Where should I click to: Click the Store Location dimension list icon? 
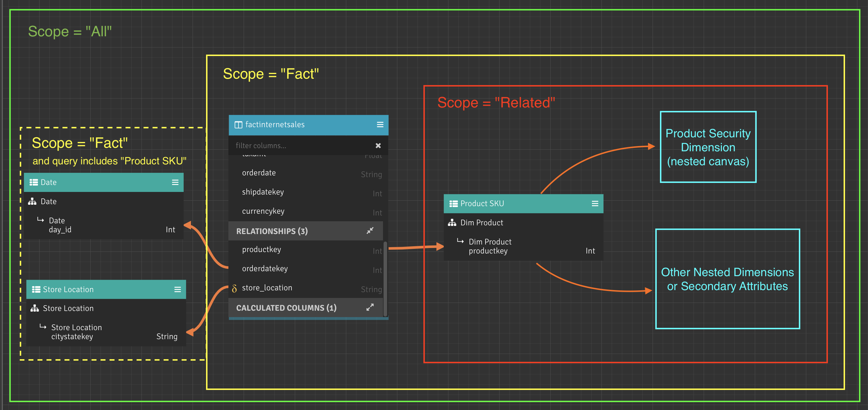click(36, 289)
